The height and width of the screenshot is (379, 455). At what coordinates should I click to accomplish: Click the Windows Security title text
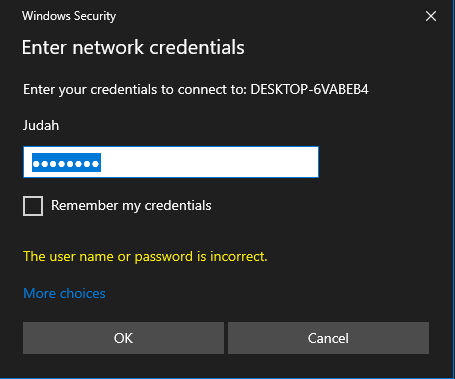click(x=69, y=16)
